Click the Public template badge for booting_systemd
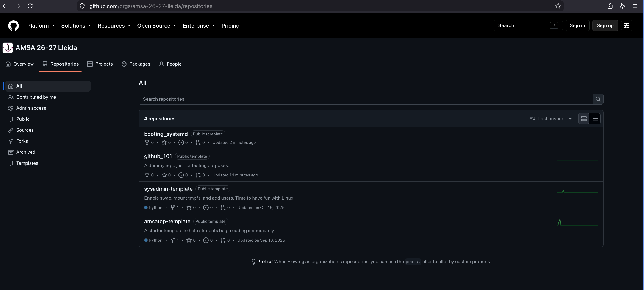 coord(208,134)
